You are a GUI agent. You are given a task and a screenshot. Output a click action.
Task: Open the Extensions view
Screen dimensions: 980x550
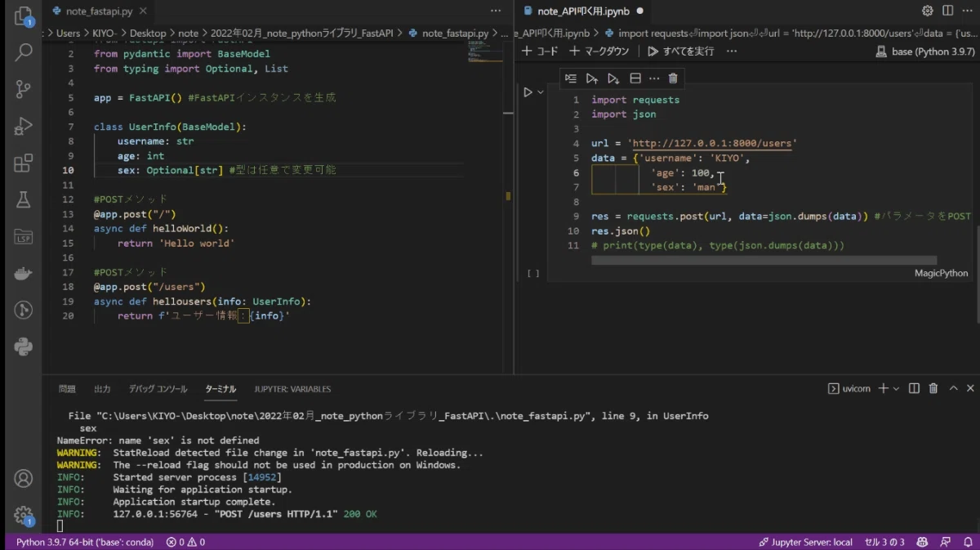click(23, 163)
